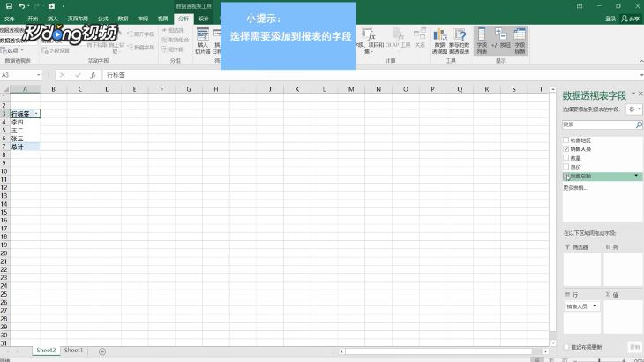This screenshot has width=644, height=362.
Task: Select cell containing 王二
Action: [25, 131]
